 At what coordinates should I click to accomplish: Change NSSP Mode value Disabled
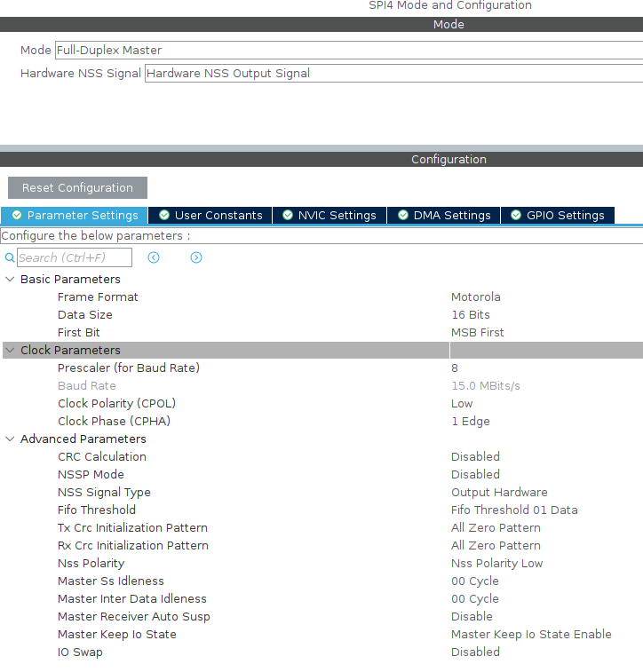(x=475, y=474)
